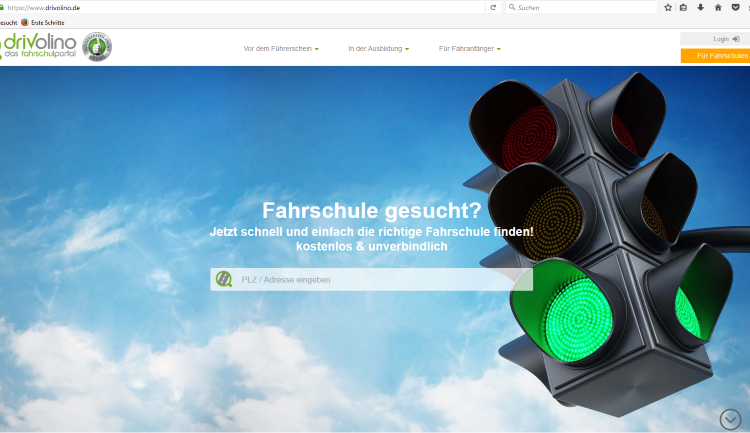Click the green magnifier icon in search box
Screen dimensions: 750x433
tap(223, 279)
